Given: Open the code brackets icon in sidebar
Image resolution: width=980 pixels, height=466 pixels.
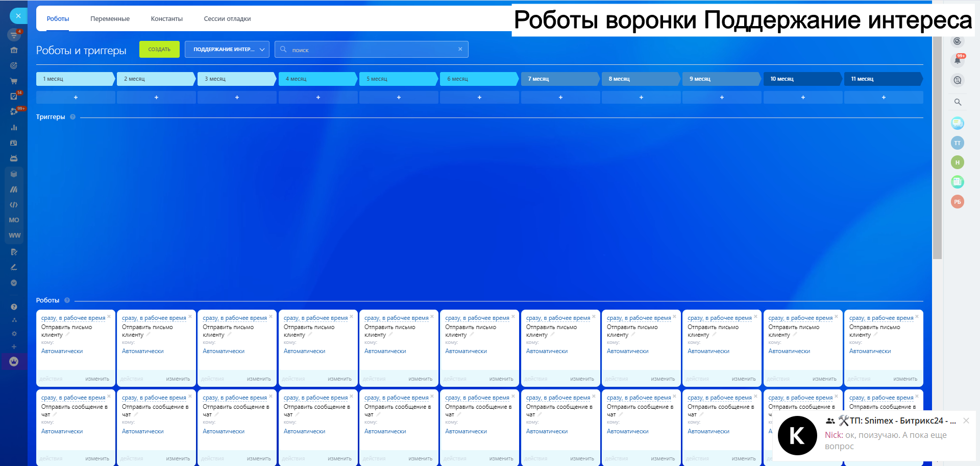Looking at the screenshot, I should point(14,205).
